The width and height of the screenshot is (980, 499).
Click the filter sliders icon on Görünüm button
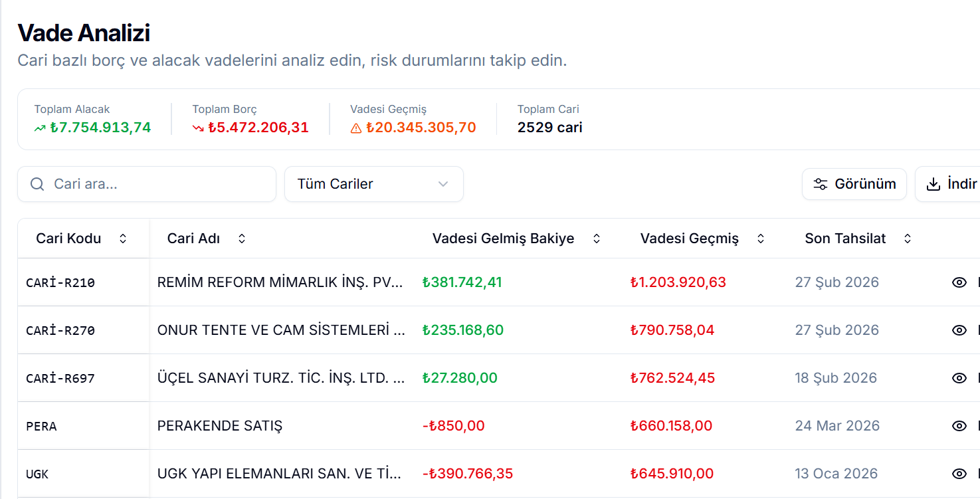click(822, 184)
